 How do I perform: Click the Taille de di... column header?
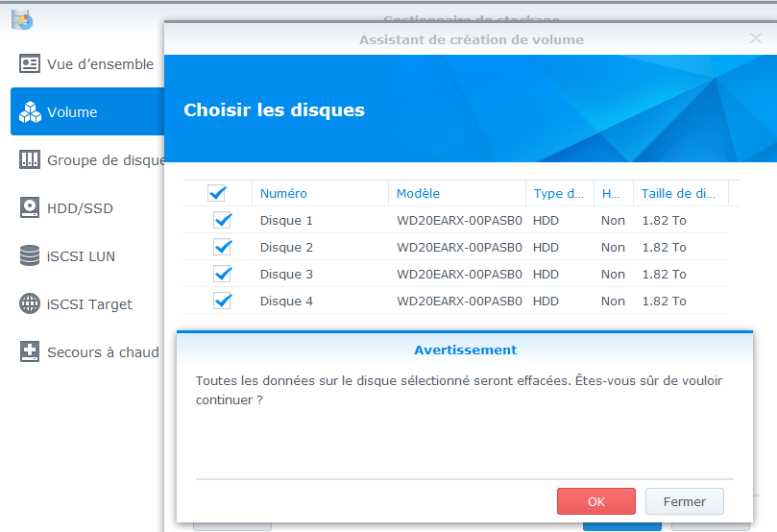681,193
